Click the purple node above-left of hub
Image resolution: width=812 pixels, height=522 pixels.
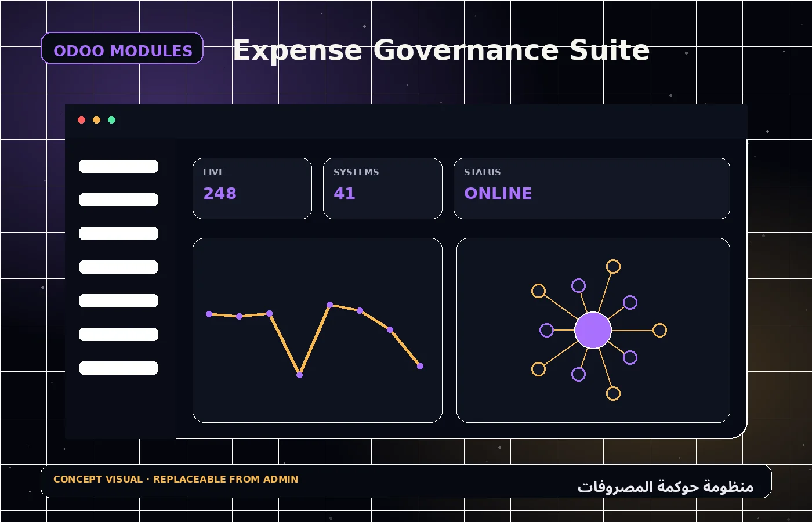(579, 286)
